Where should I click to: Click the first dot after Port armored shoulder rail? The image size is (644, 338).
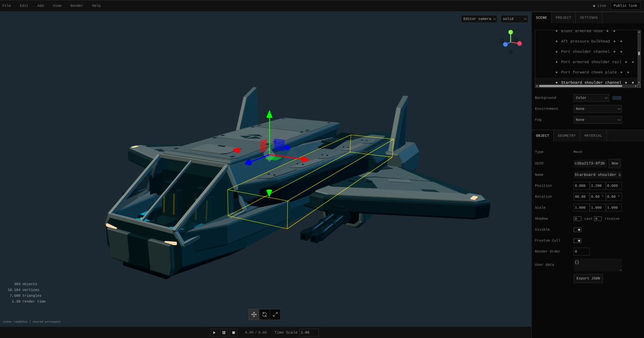pyautogui.click(x=626, y=62)
